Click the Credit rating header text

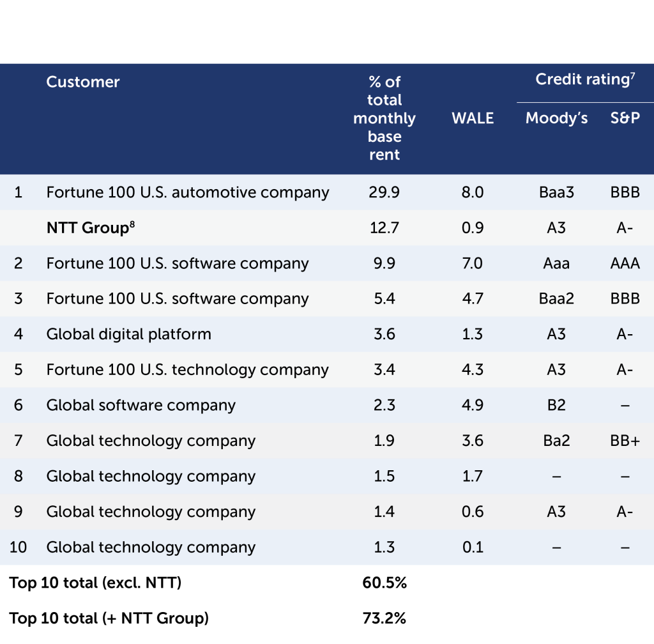tap(582, 80)
